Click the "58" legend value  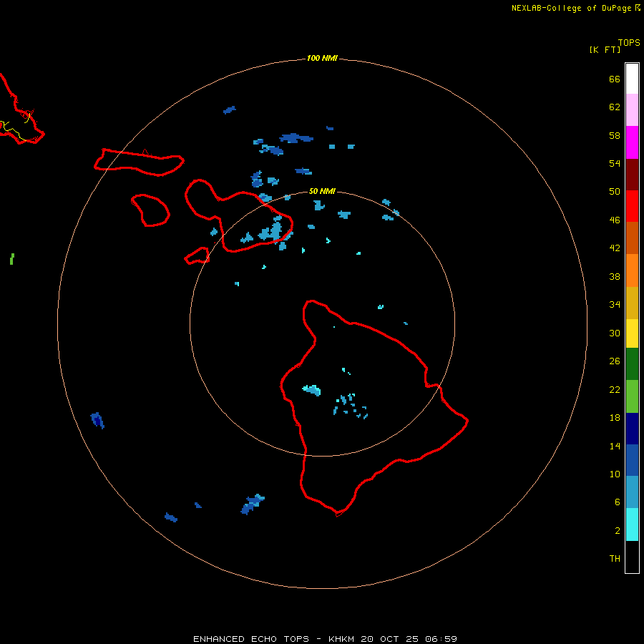click(x=615, y=135)
